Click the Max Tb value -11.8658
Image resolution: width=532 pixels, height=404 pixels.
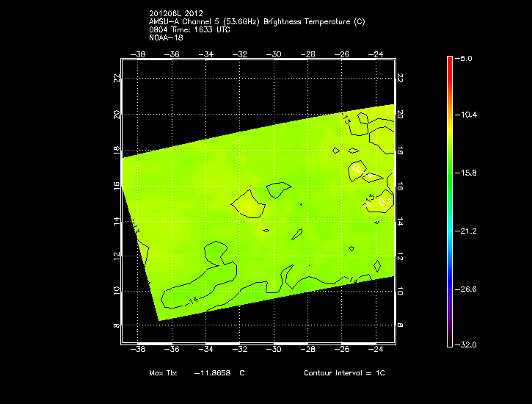point(211,373)
